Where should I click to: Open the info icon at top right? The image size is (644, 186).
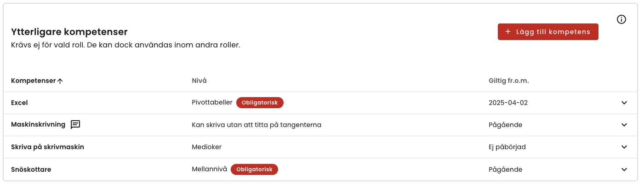coord(621,19)
